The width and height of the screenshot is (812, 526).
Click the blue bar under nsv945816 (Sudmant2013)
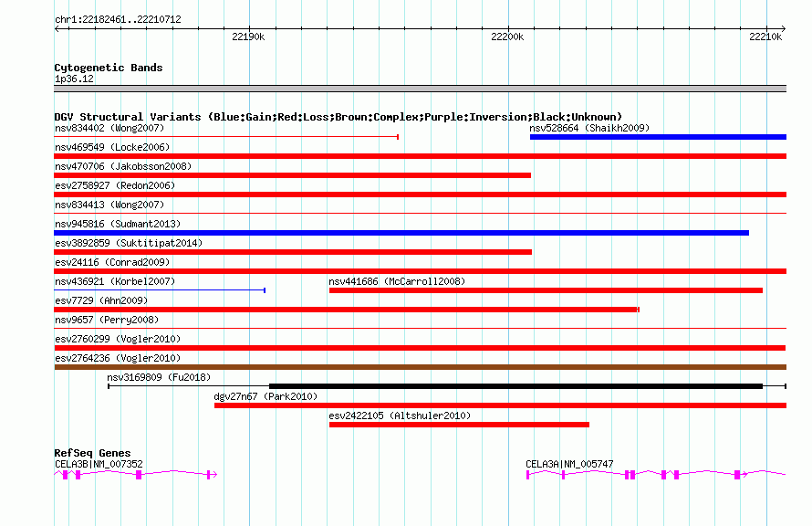pos(401,233)
